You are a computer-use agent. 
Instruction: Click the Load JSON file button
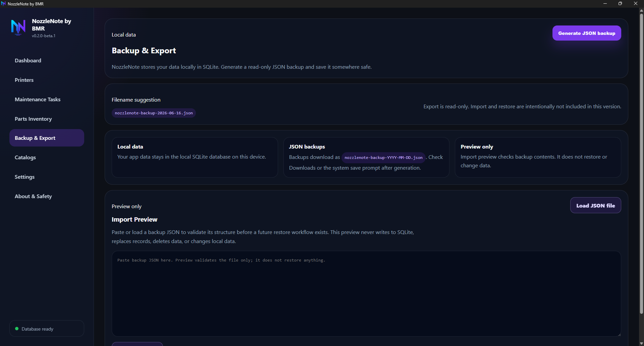coord(596,206)
